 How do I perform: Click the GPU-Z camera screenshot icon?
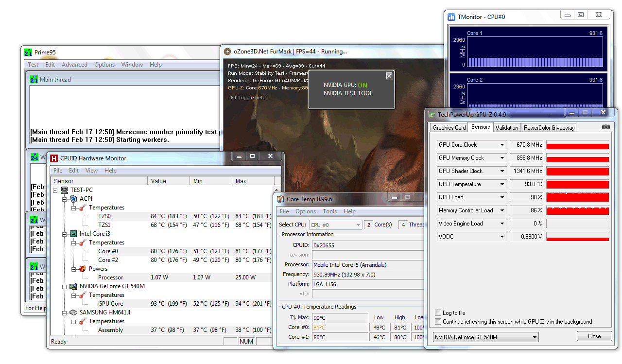click(605, 127)
